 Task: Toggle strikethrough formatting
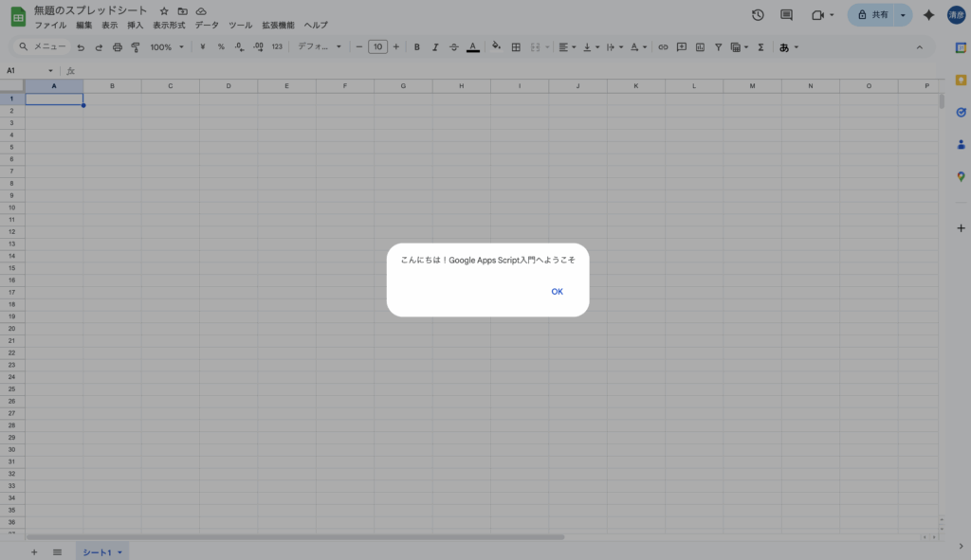pyautogui.click(x=454, y=47)
